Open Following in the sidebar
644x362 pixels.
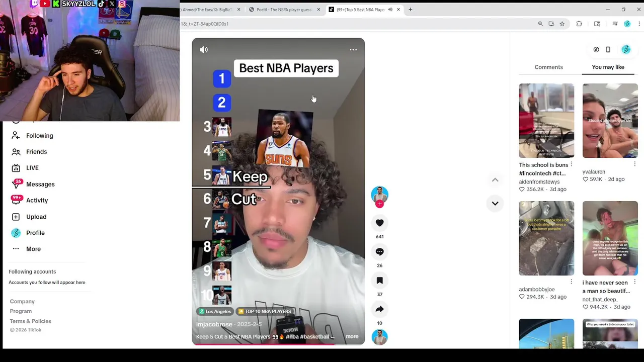point(40,136)
